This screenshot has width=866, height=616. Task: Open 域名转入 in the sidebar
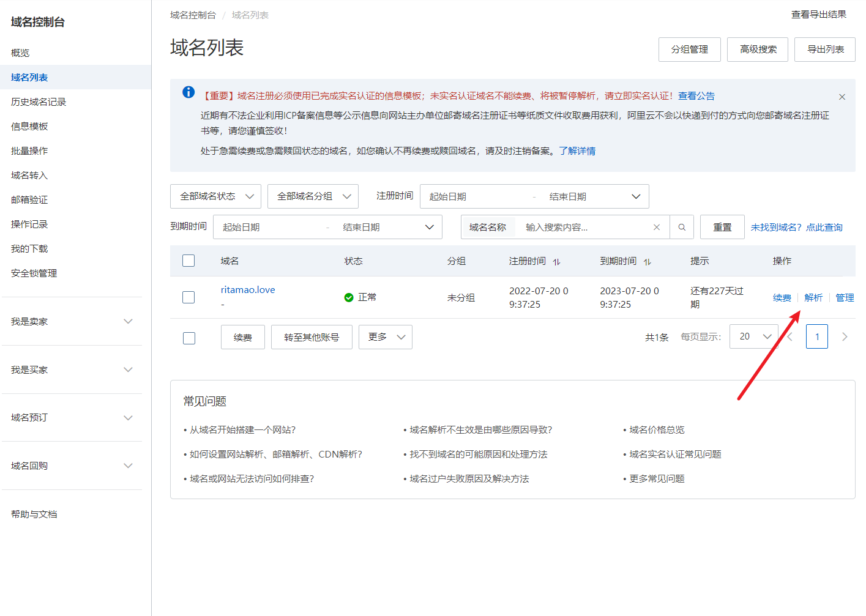[29, 176]
